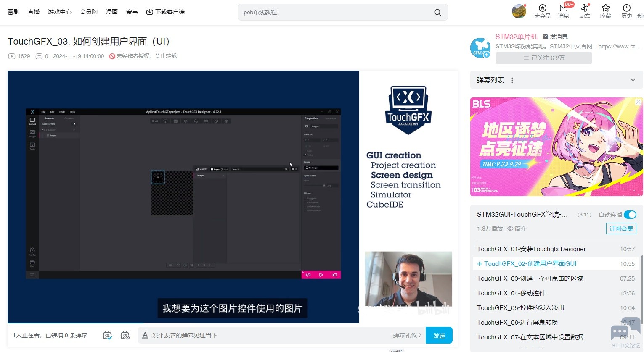Close the BLS advertisement banner
The image size is (644, 352).
638,102
